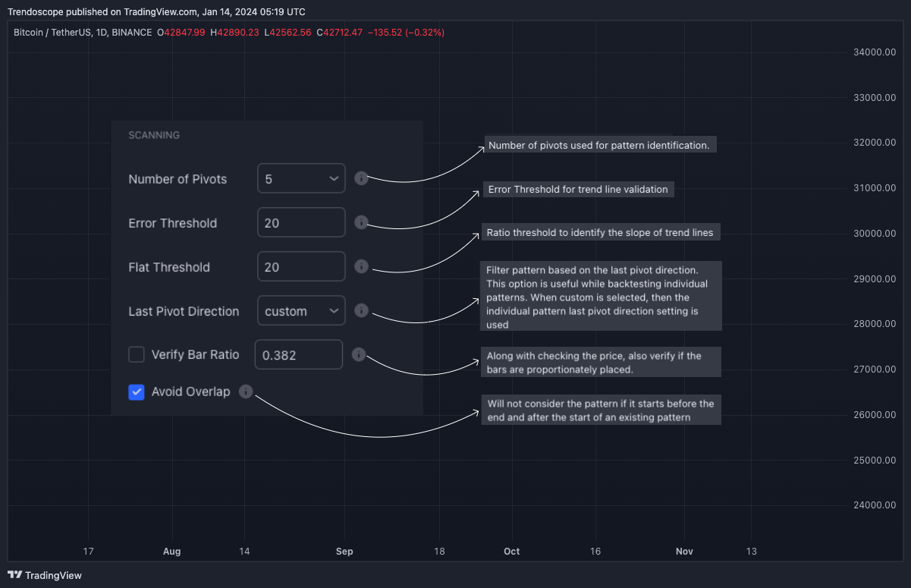Click info icon beside Verify Bar Ratio
This screenshot has width=911, height=588.
(x=359, y=354)
